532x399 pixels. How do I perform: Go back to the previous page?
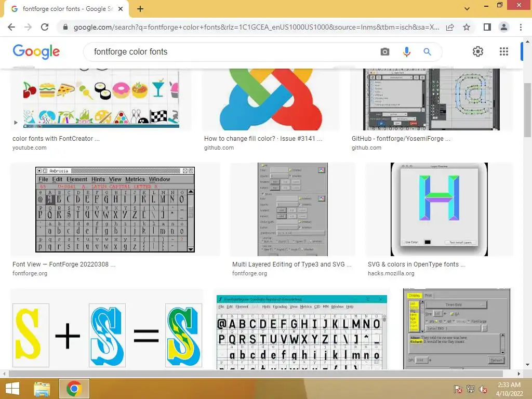11,27
